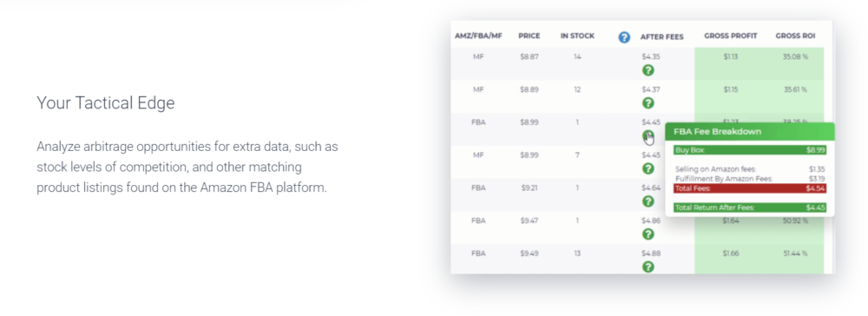Click green help icon under $4.64
868x316 pixels.
pos(648,201)
